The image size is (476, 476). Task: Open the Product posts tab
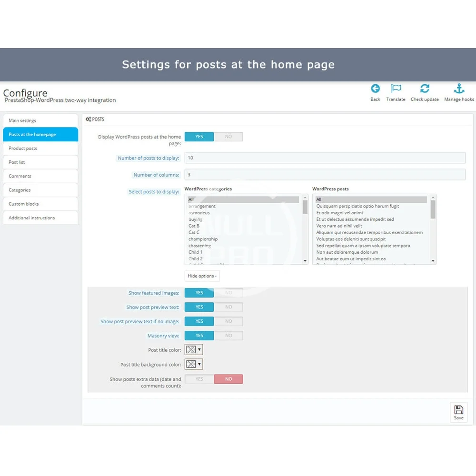pos(40,149)
